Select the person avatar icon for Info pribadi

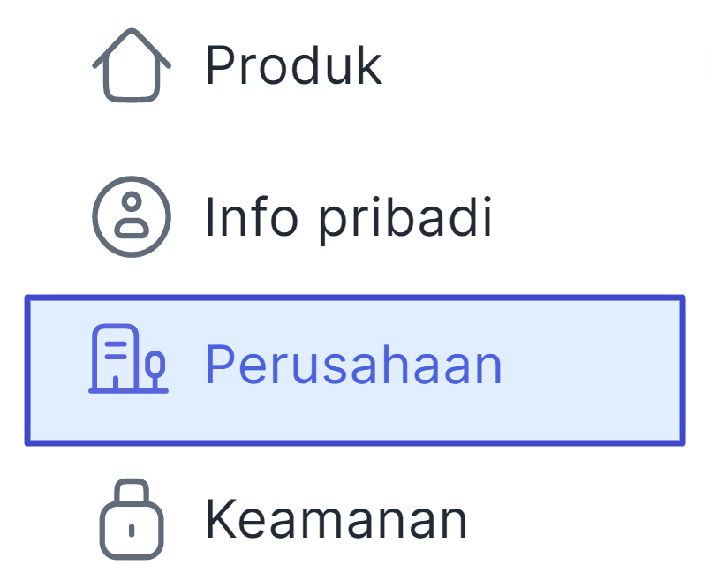pos(132,217)
